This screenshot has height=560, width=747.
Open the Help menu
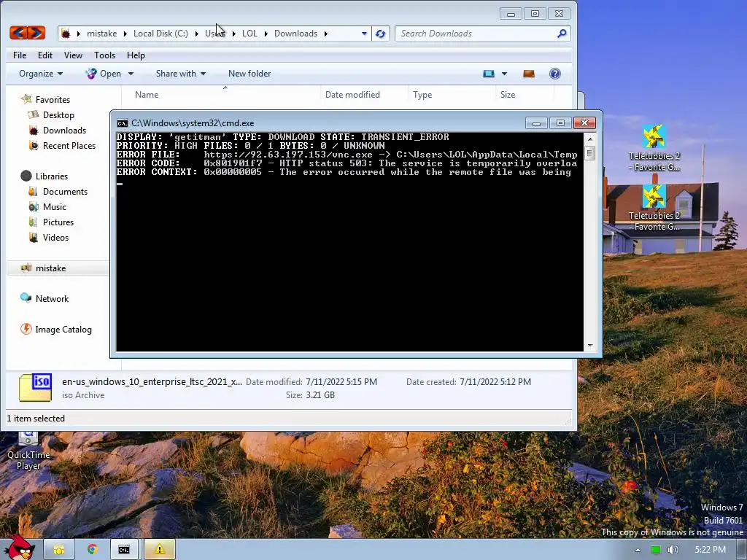pyautogui.click(x=136, y=55)
